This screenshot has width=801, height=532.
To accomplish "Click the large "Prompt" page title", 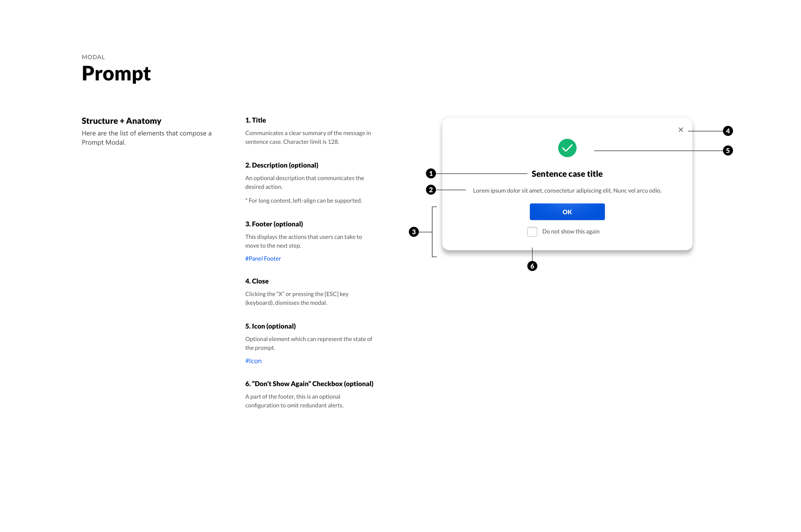I will 116,73.
